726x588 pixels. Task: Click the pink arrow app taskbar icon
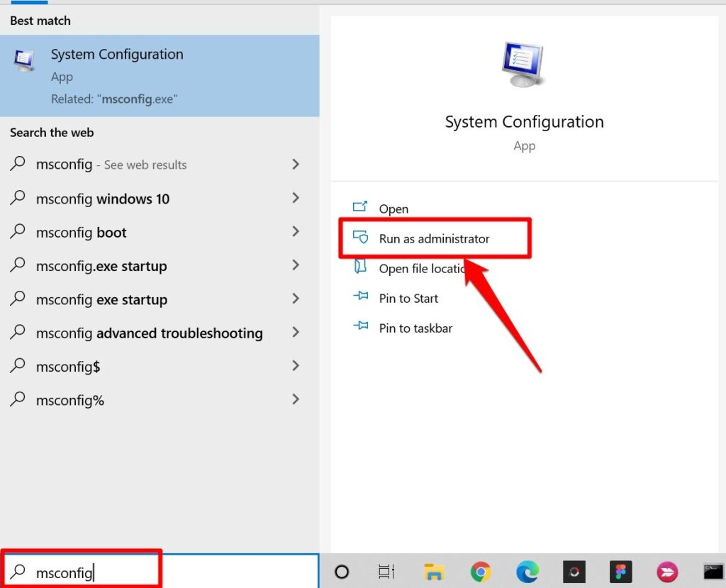pyautogui.click(x=667, y=572)
